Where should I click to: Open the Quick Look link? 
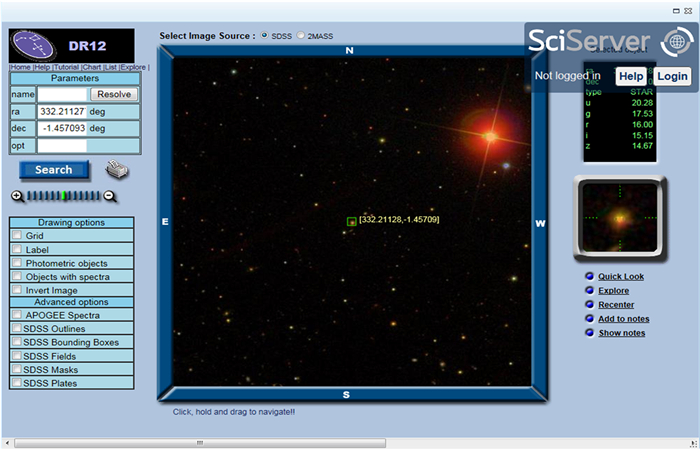(x=620, y=277)
